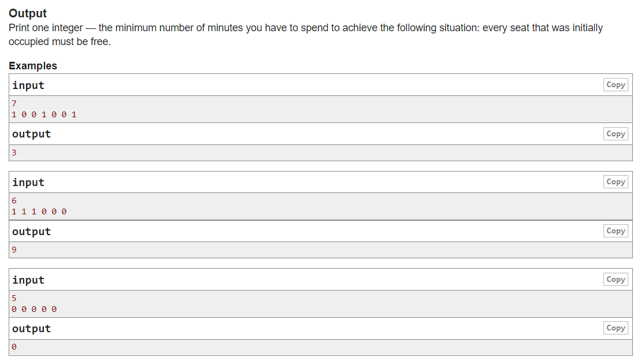Copy the third example's output
Viewport: 641px width, 364px height.
[616, 328]
